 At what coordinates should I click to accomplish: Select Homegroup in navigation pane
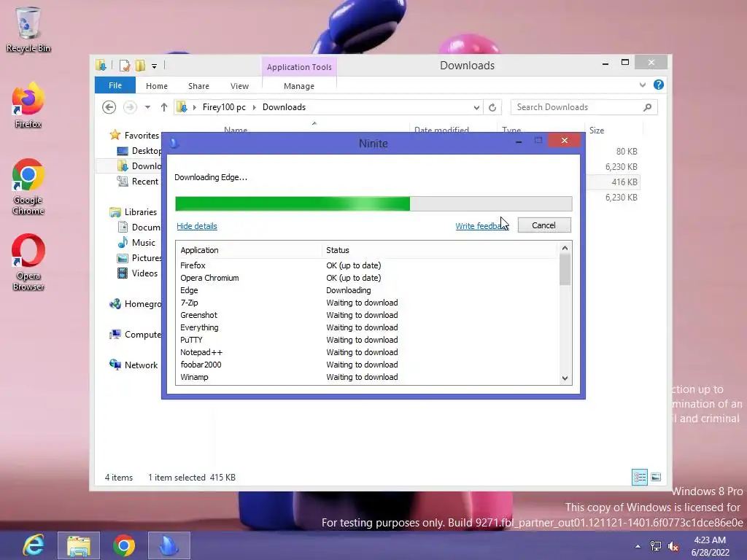pos(143,304)
